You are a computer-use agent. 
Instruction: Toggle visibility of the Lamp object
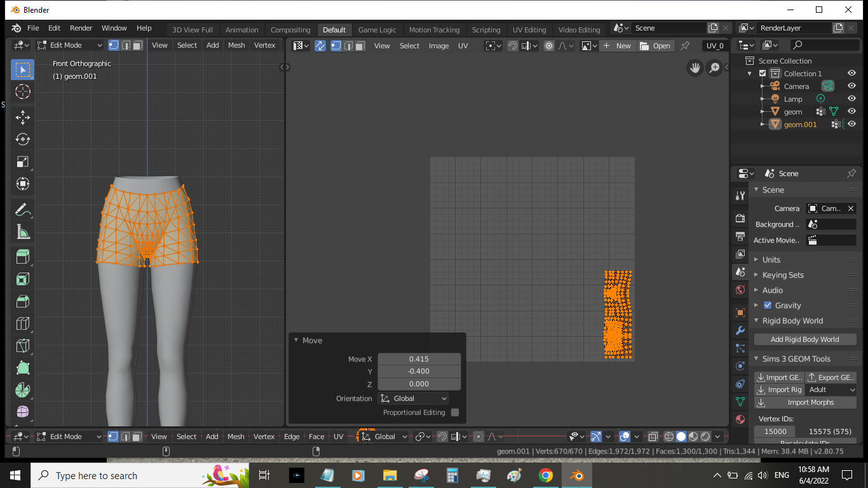(x=851, y=98)
